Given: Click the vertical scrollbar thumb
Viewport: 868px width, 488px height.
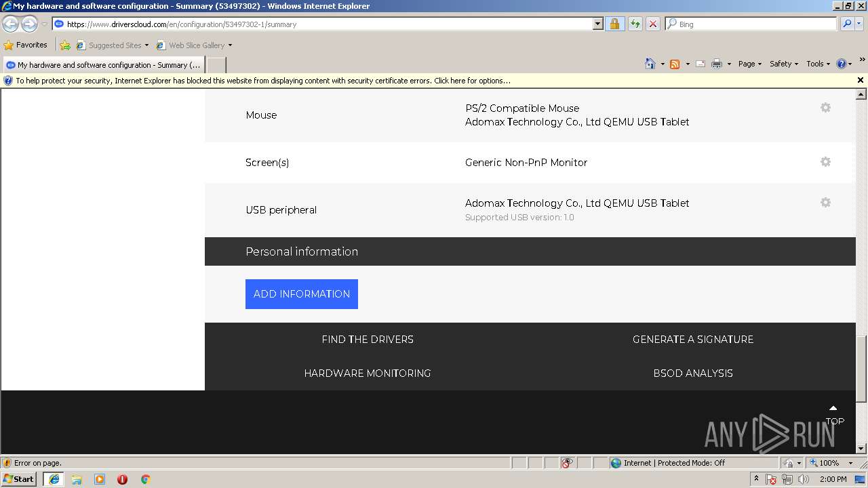Looking at the screenshot, I should click(x=861, y=369).
